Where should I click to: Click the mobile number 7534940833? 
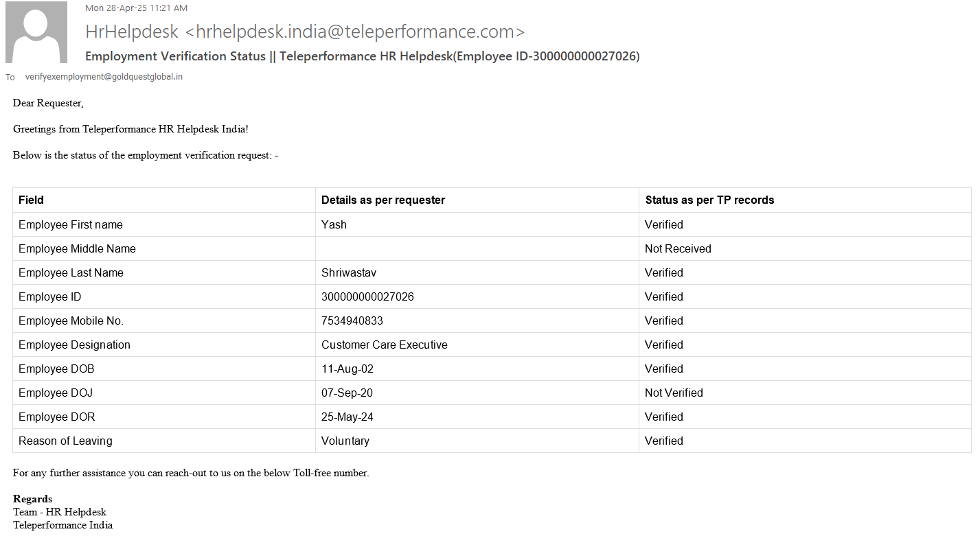[352, 321]
